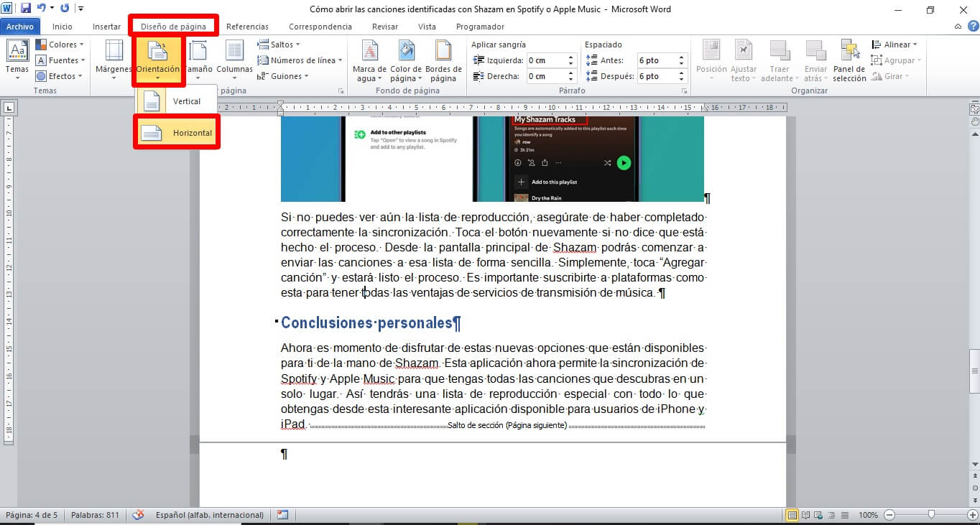
Task: Click the zoom out minus button
Action: pos(889,515)
